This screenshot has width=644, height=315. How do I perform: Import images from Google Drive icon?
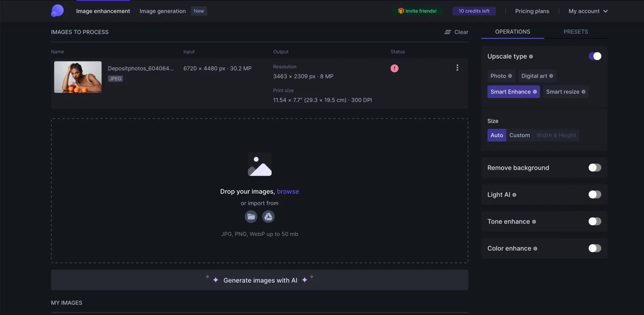pyautogui.click(x=268, y=217)
